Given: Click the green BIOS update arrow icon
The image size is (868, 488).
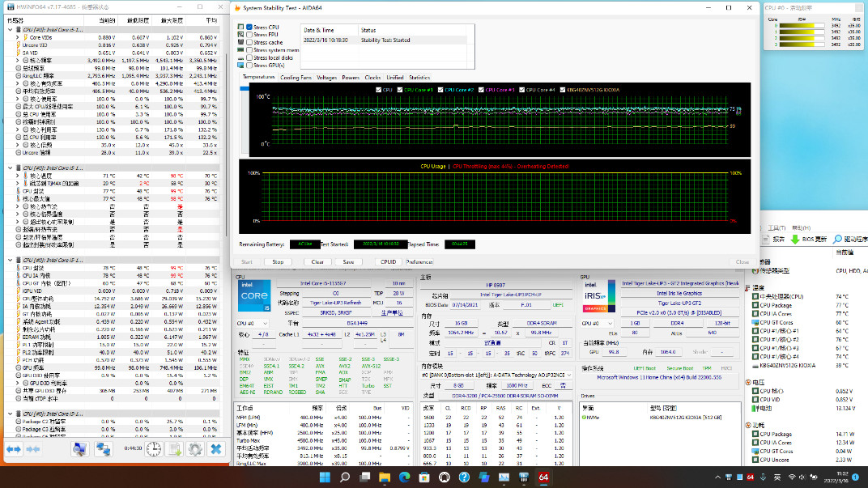Looking at the screenshot, I should (795, 239).
